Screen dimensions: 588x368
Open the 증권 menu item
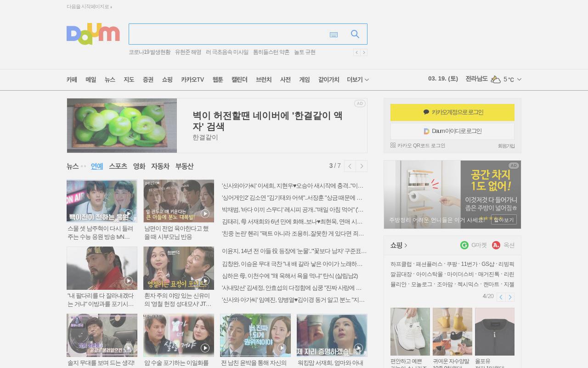148,80
